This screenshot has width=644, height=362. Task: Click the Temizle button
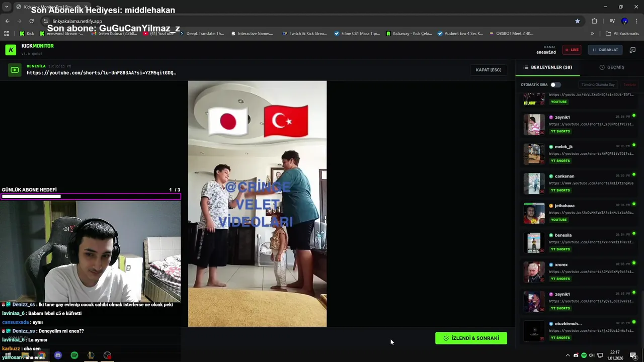629,84
